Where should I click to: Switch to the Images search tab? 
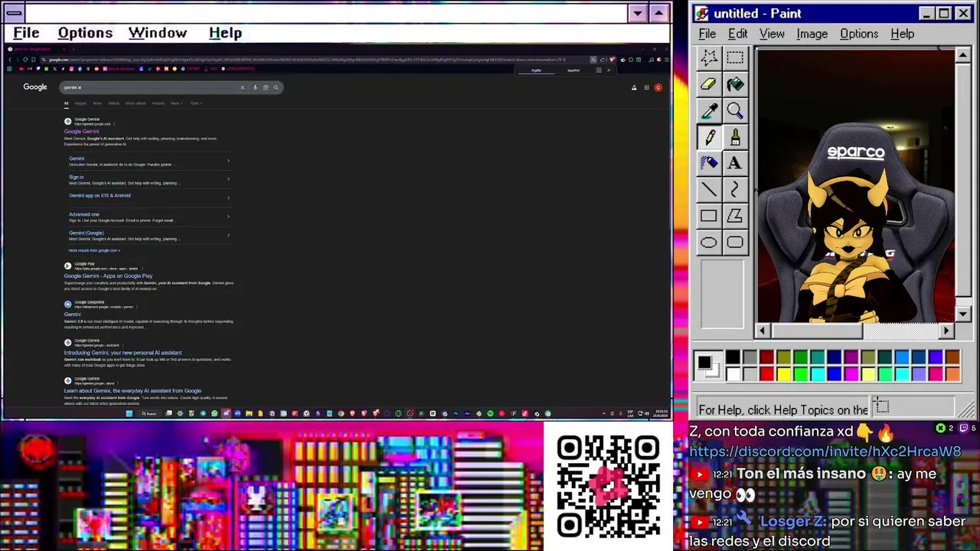[x=80, y=103]
